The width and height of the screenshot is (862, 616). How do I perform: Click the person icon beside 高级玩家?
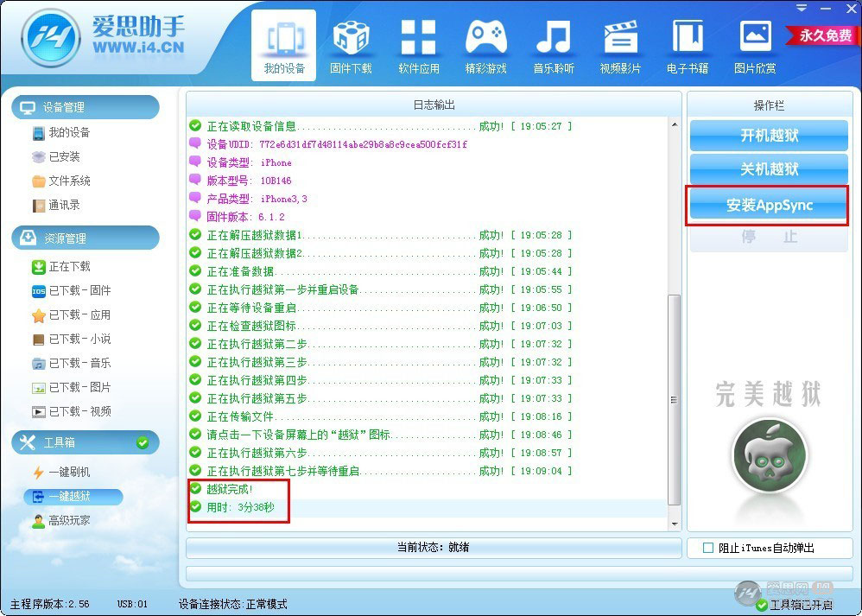39,521
